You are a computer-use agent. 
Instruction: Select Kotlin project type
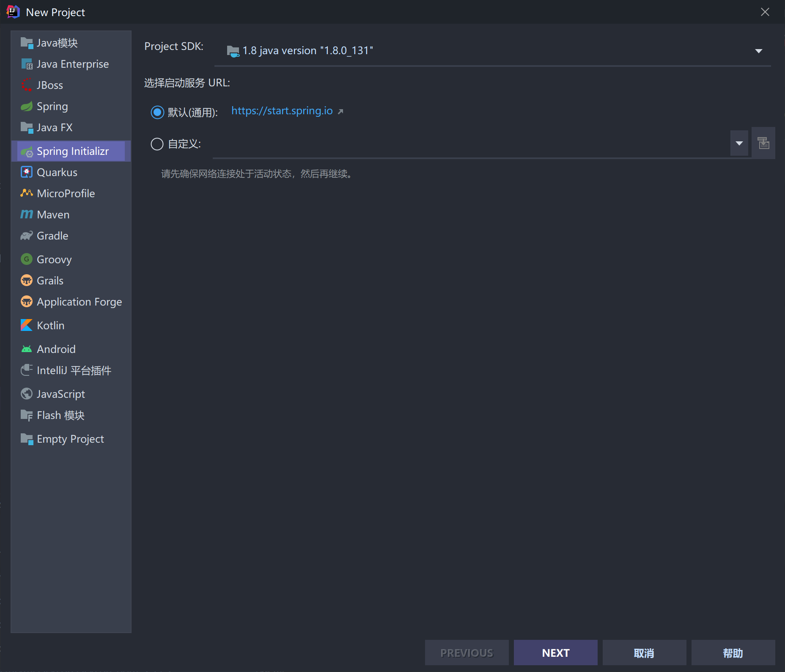pos(71,325)
